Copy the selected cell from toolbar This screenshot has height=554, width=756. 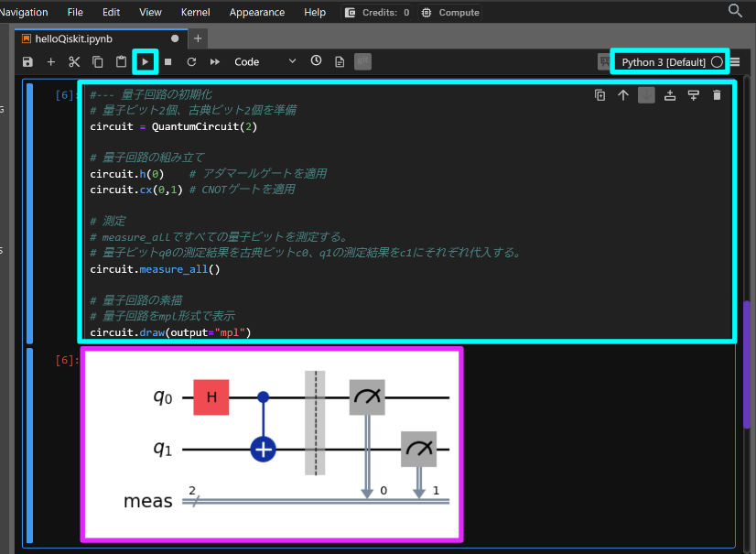tap(98, 61)
